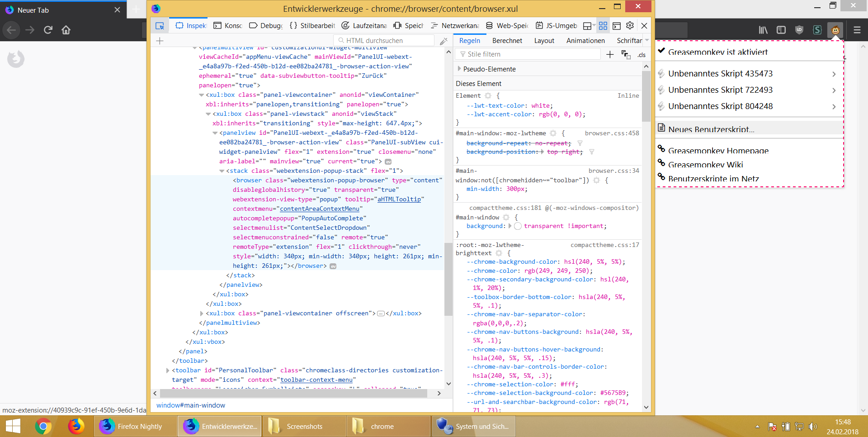Open developer tools settings gear

click(x=630, y=26)
